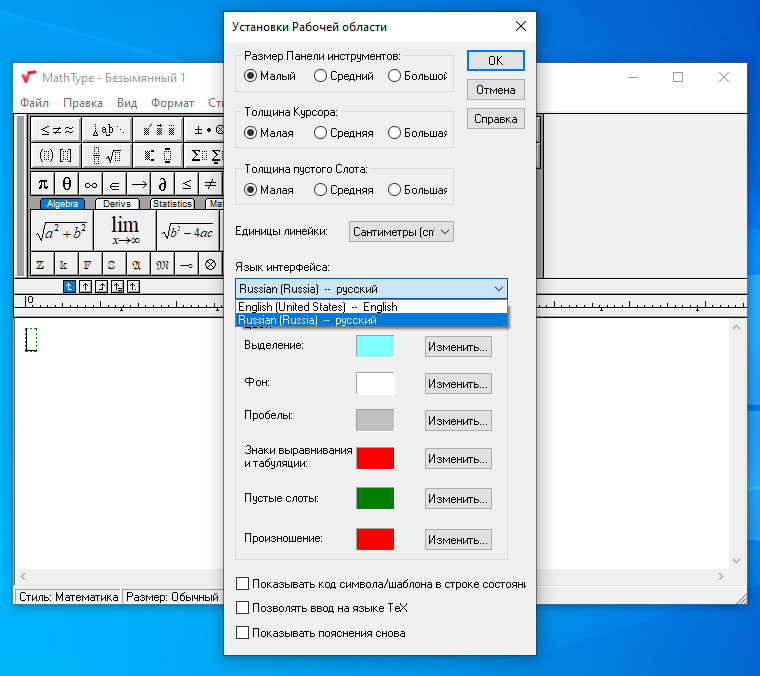Select Большая cursor thickness option

tap(418, 133)
